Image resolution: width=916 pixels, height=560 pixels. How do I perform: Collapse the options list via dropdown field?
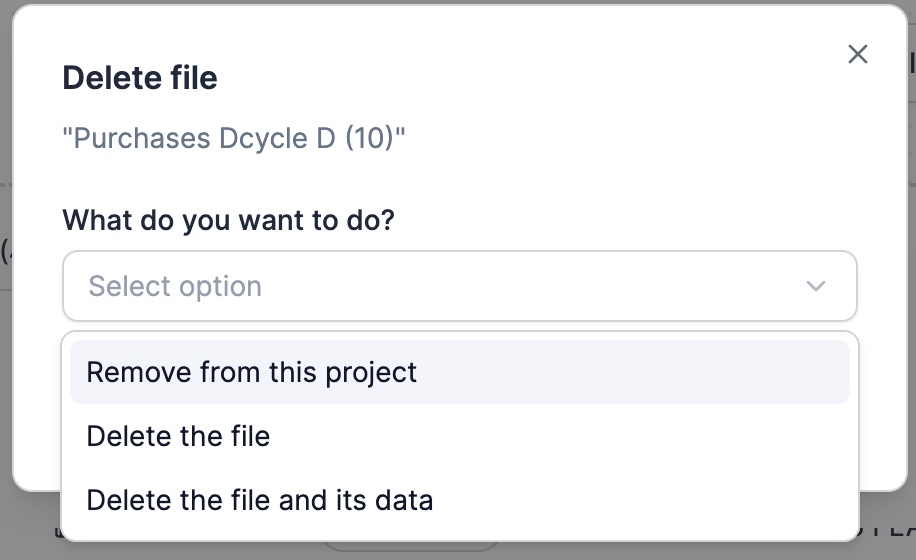coord(460,286)
